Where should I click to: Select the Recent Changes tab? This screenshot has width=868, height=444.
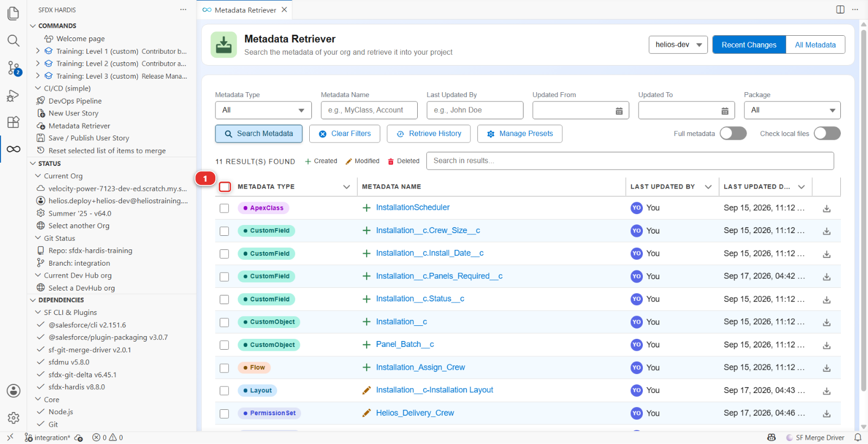point(749,45)
